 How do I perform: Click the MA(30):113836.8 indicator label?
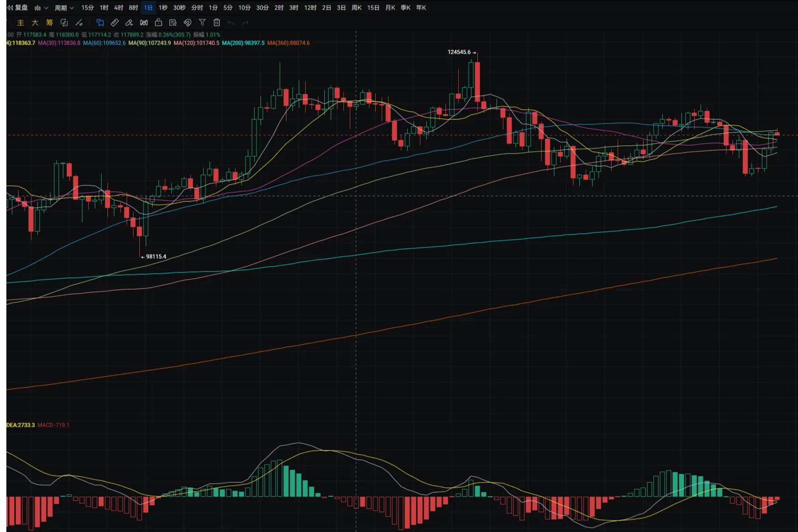pyautogui.click(x=59, y=43)
